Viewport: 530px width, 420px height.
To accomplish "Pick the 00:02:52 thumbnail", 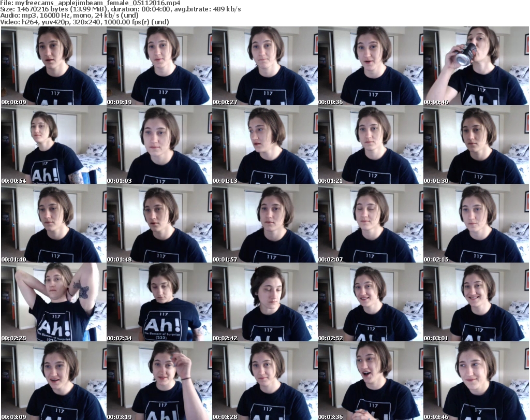I will 370,302.
